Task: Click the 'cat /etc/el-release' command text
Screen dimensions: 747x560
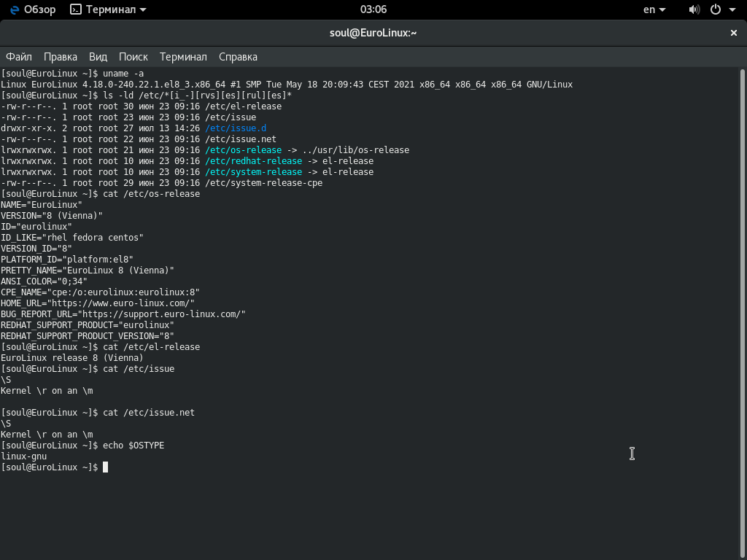Action: [152, 347]
